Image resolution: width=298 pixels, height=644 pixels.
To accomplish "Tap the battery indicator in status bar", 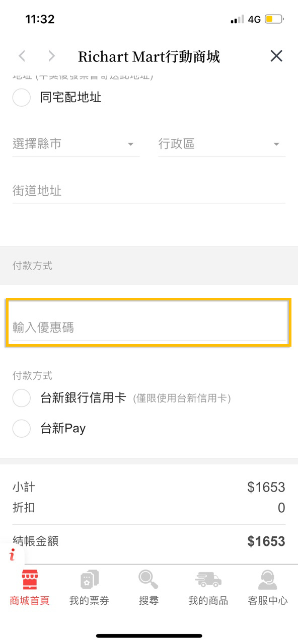I will 274,20.
